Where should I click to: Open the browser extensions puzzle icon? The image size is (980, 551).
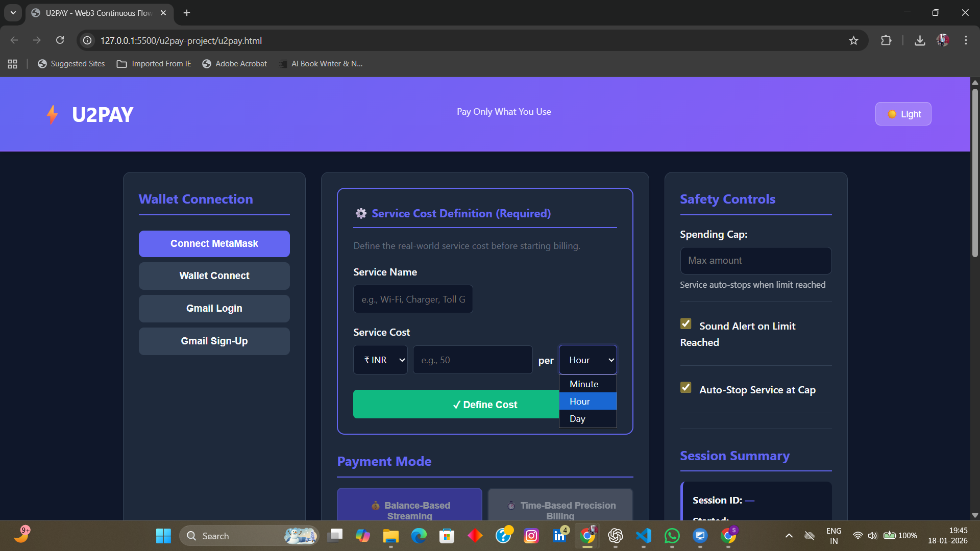886,40
